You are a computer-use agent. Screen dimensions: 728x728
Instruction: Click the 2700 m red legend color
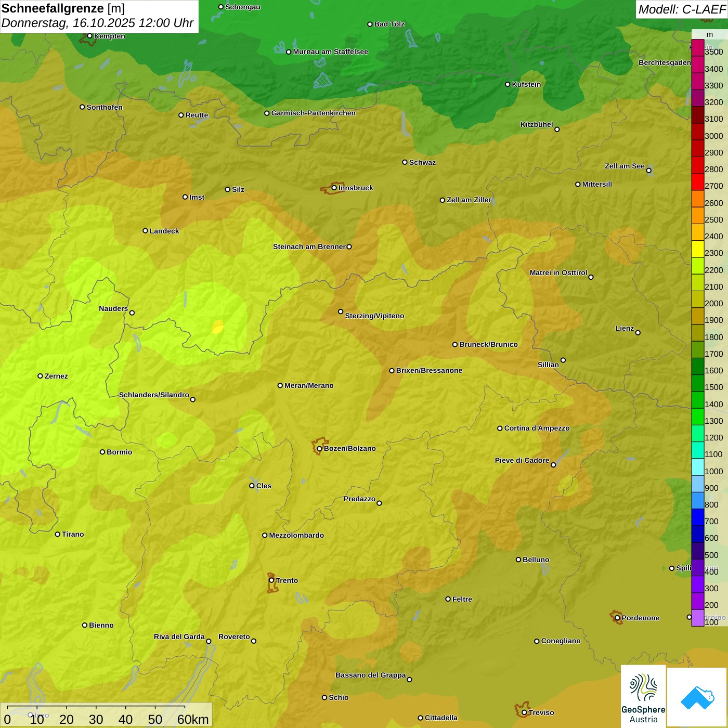pos(697,182)
